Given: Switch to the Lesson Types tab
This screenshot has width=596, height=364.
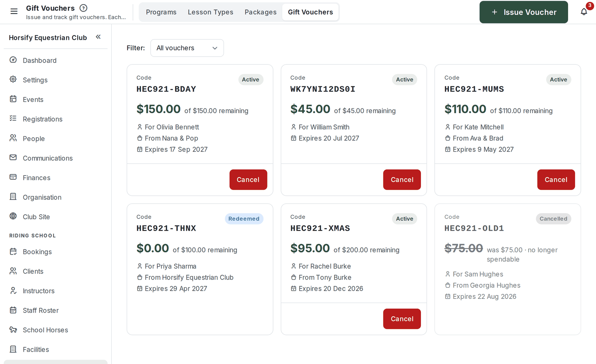Looking at the screenshot, I should [210, 12].
